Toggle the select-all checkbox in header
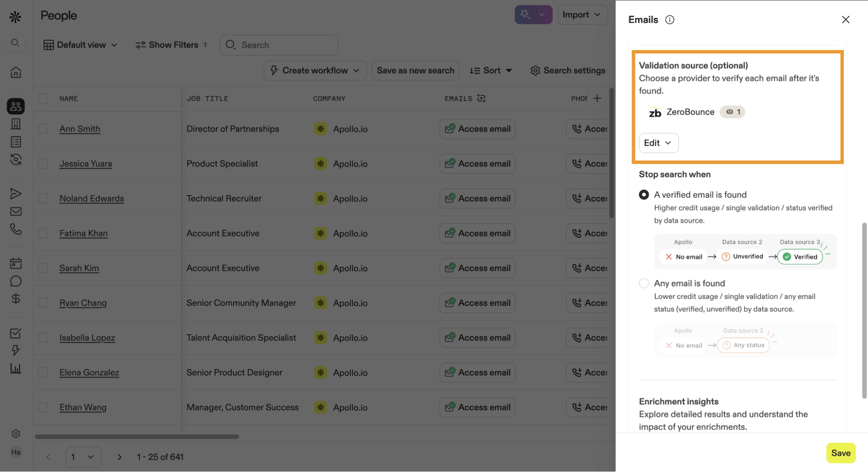 [x=43, y=99]
